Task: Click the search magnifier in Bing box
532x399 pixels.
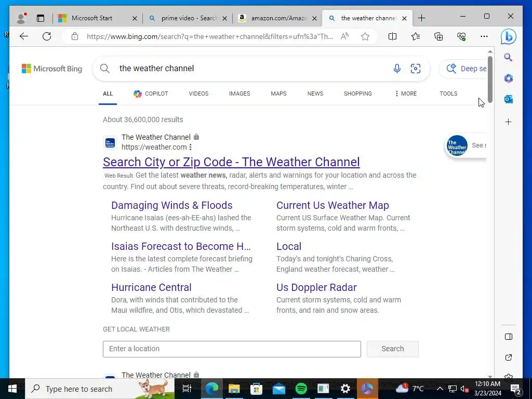Action: tap(105, 69)
